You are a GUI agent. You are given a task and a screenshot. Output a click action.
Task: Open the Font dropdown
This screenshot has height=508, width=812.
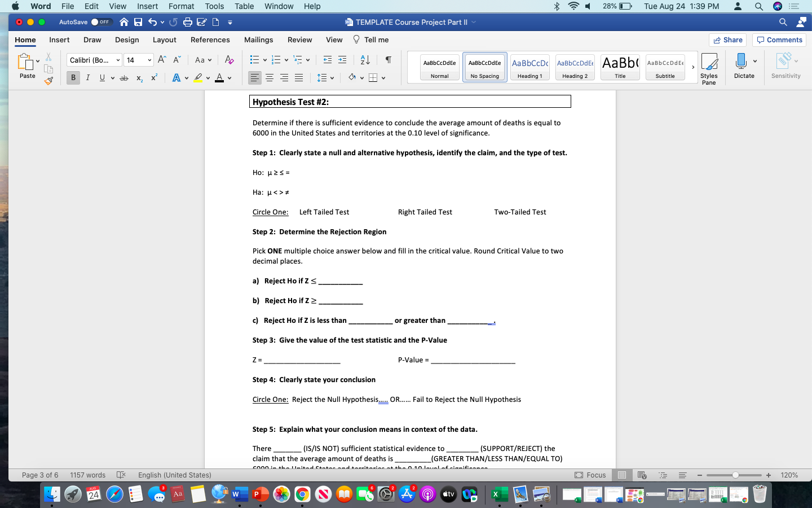click(x=94, y=59)
